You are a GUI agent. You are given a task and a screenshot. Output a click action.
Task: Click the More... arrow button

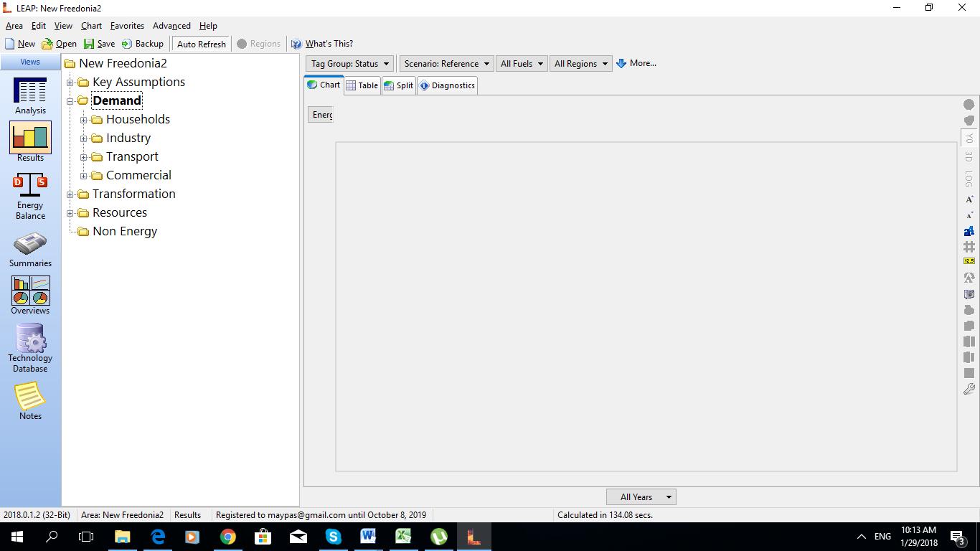tap(636, 63)
